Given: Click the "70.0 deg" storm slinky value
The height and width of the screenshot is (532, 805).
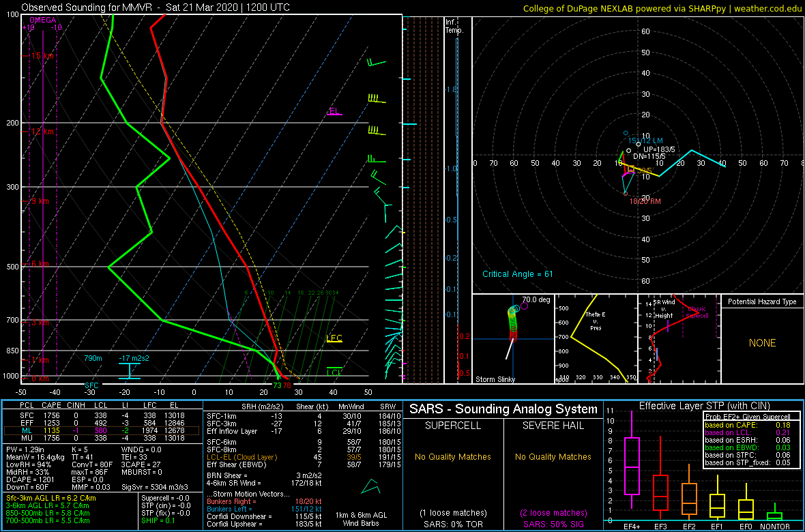Looking at the screenshot, I should click(536, 299).
